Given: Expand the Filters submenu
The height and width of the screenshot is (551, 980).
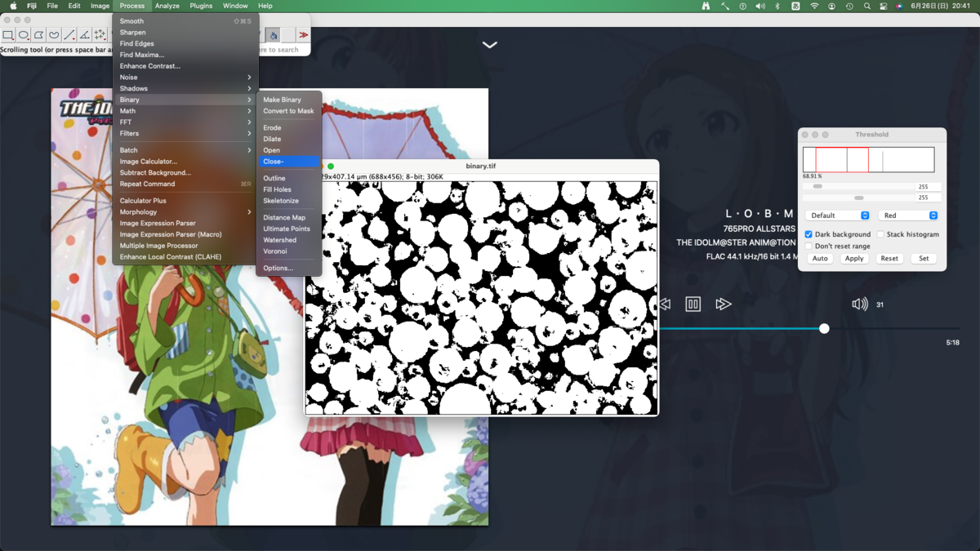Looking at the screenshot, I should click(185, 133).
